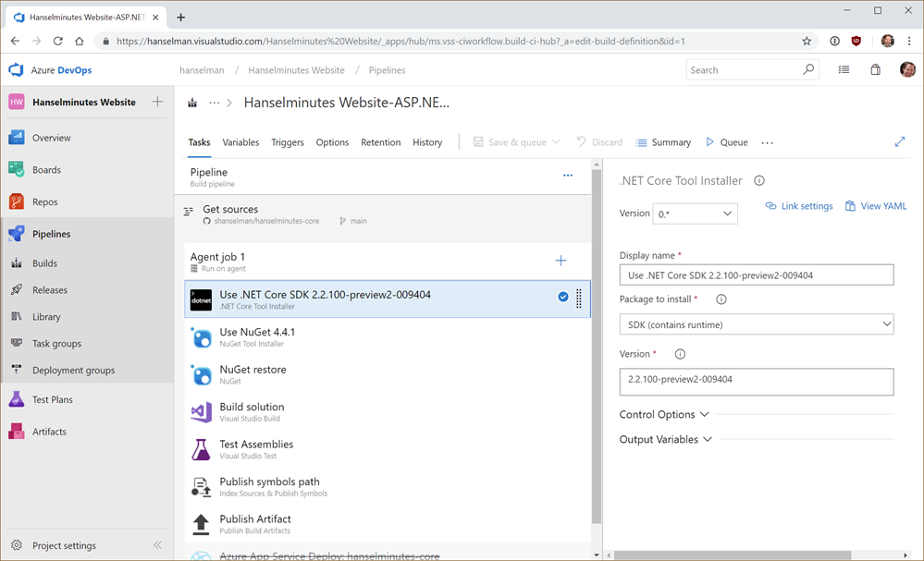This screenshot has height=561, width=924.
Task: Go to Hanselminutes Website breadcrumb link
Action: (296, 69)
